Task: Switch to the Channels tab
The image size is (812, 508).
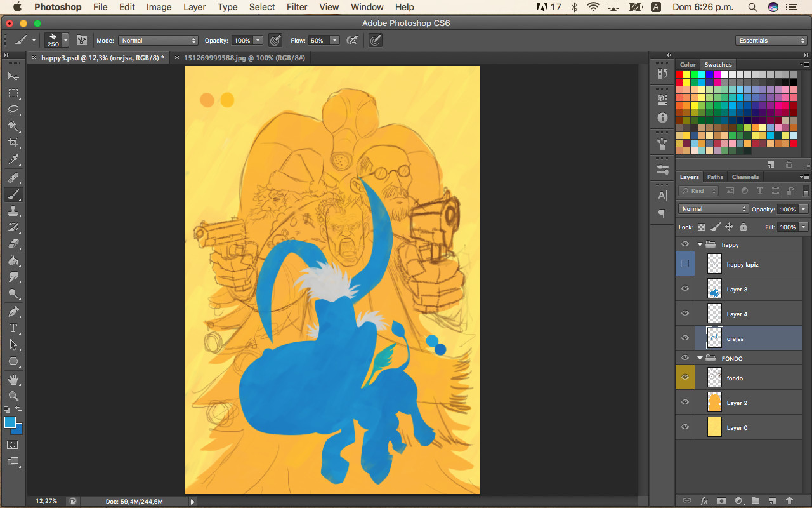Action: [745, 177]
